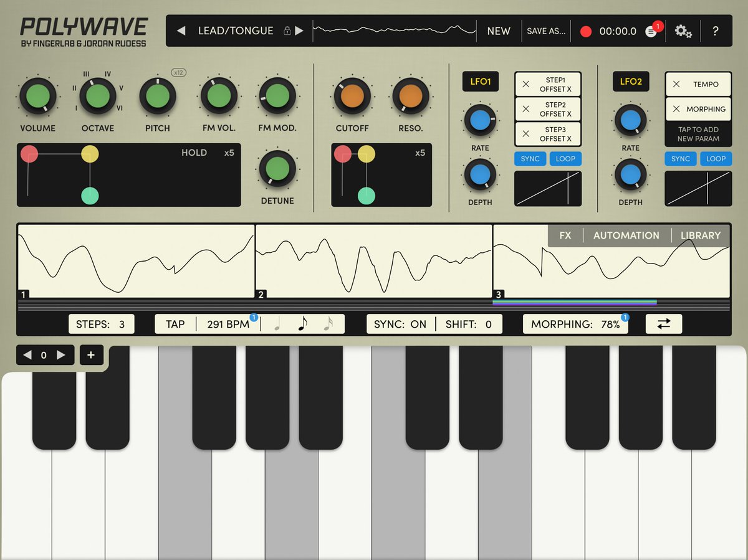Toggle SYNC: ON in sequencer bar
This screenshot has height=560, width=748.
pos(400,324)
